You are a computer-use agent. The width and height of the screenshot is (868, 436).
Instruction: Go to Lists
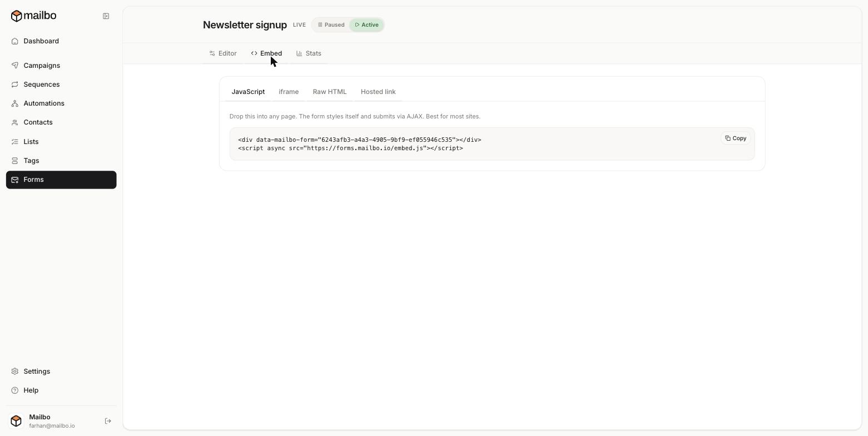[x=61, y=142]
